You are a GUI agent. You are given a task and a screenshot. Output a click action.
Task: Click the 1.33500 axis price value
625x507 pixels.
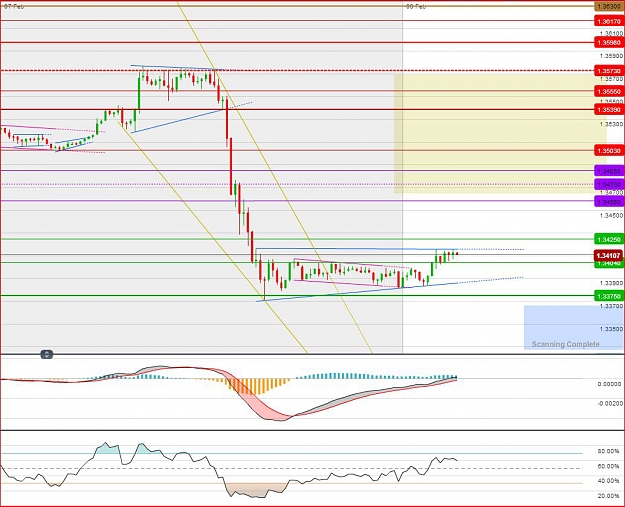coord(611,329)
